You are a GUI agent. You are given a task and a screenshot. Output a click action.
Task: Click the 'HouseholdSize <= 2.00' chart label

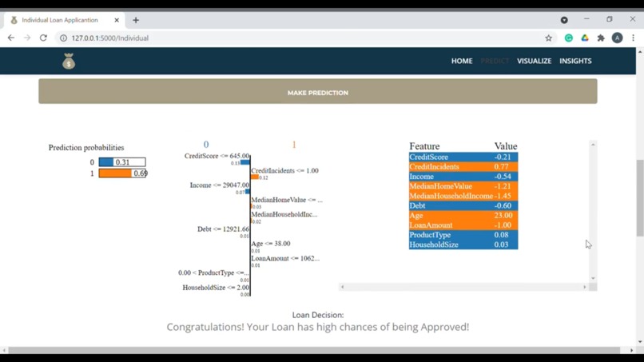(216, 288)
